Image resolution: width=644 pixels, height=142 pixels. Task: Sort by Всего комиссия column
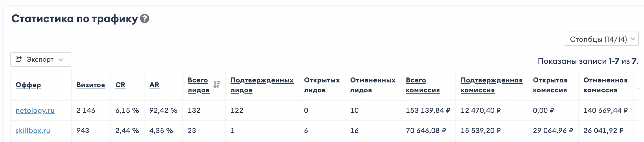click(423, 85)
